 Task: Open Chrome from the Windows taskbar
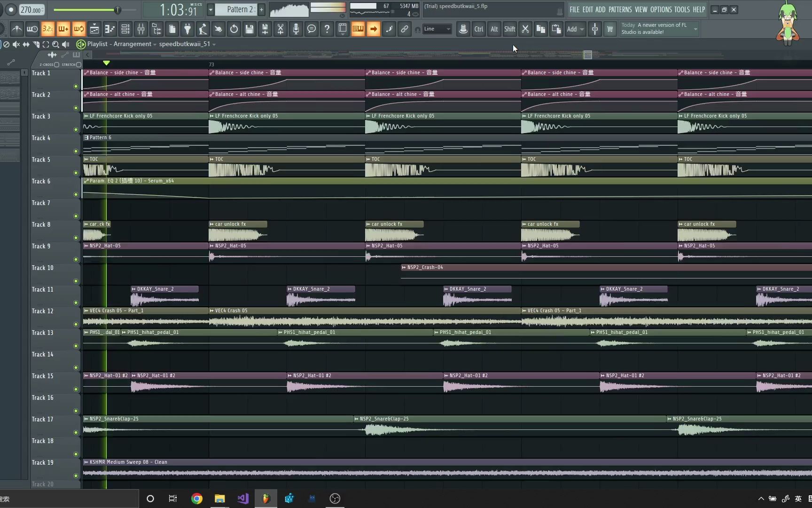pyautogui.click(x=197, y=499)
